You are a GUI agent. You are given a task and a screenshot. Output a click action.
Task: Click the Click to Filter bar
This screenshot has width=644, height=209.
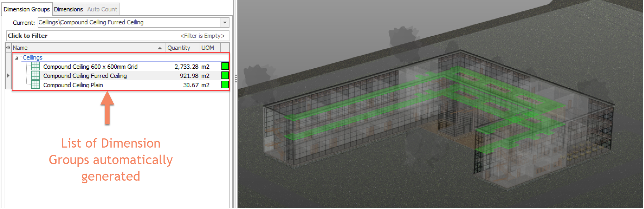(x=118, y=36)
